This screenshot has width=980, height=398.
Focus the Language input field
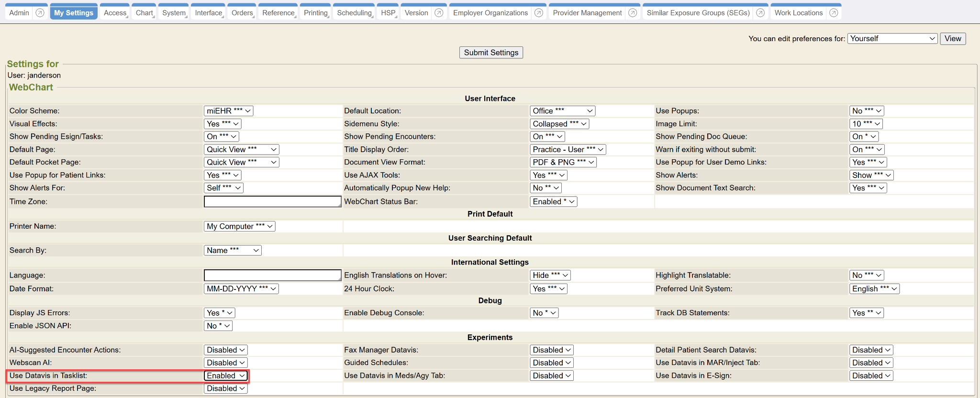[x=272, y=276]
